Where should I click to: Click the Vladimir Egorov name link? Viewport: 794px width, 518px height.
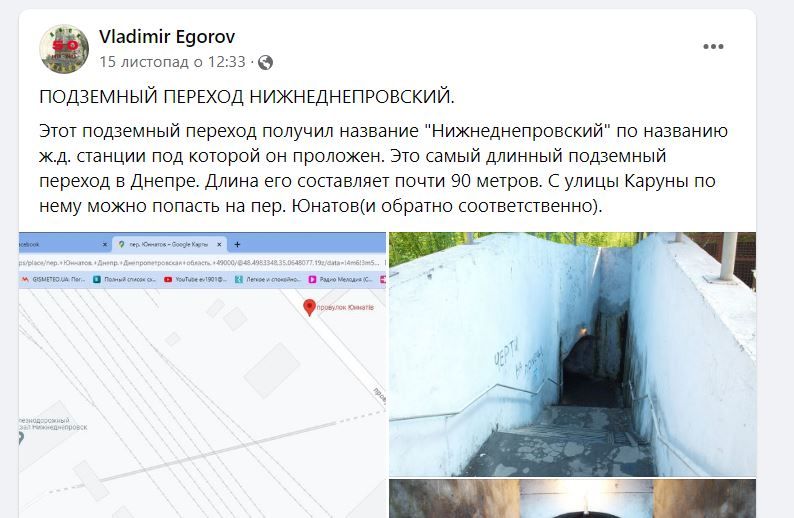click(167, 36)
